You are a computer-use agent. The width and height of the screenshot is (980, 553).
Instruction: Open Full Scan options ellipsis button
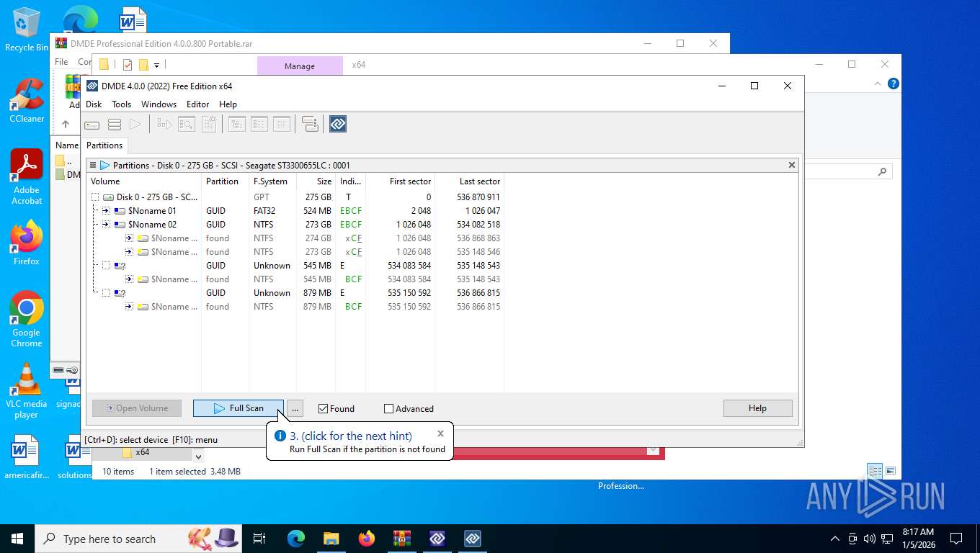coord(295,408)
